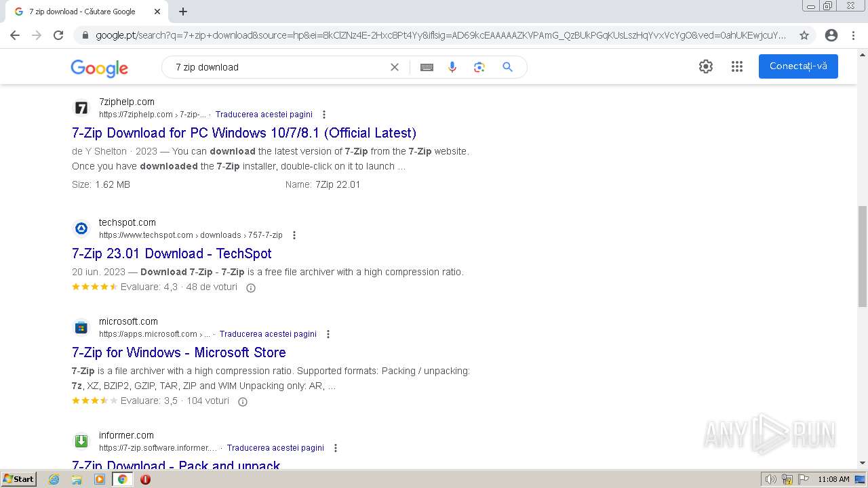868x488 pixels.
Task: Close the '7 zip download' tab
Action: pyautogui.click(x=157, y=12)
